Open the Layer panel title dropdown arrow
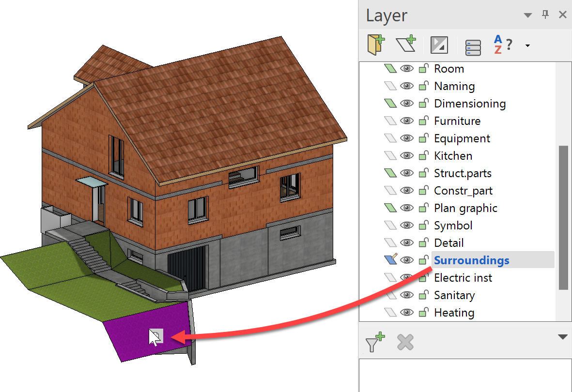This screenshot has width=572, height=392. 528,15
